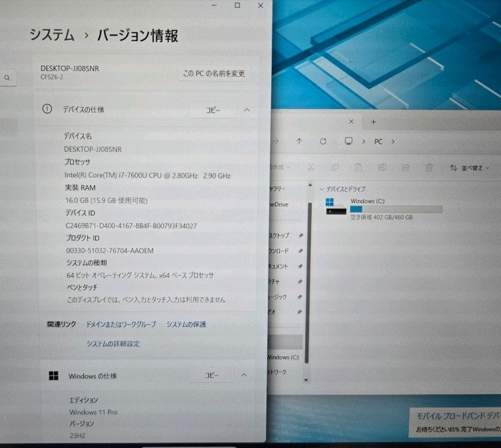Click the Windows (C:) storage usage bar
Screen dimensions: 501x448
pos(396,209)
